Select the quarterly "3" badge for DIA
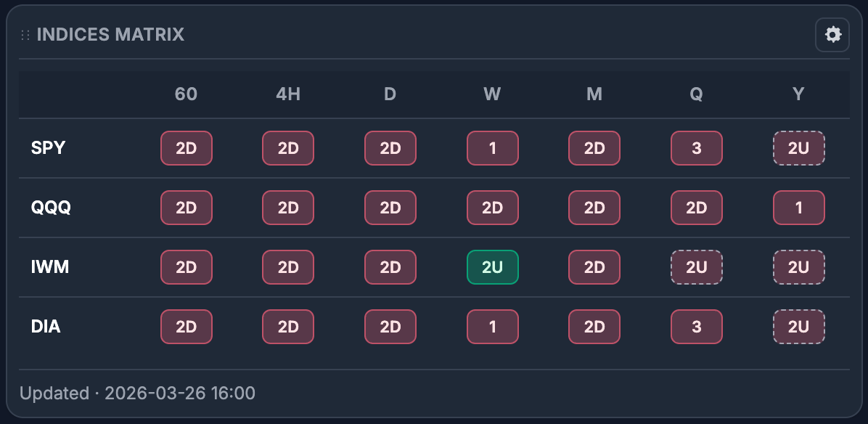Screen dimensions: 868x424 pos(696,327)
